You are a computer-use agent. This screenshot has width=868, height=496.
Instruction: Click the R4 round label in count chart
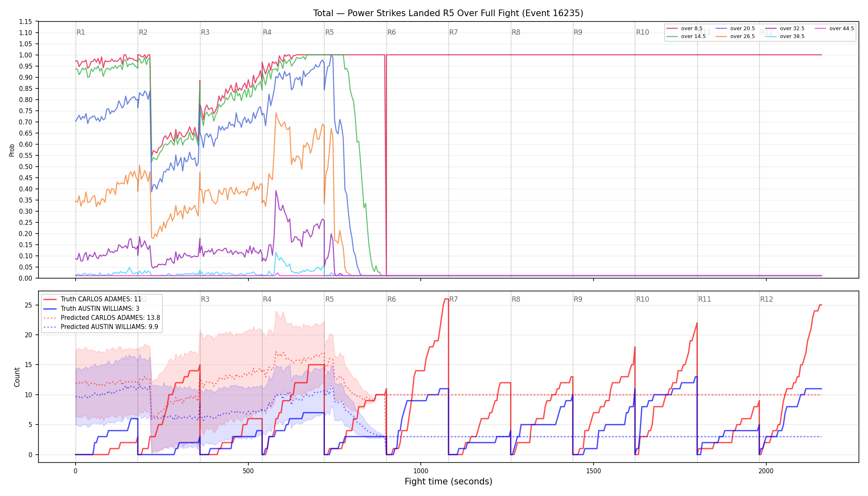[267, 299]
